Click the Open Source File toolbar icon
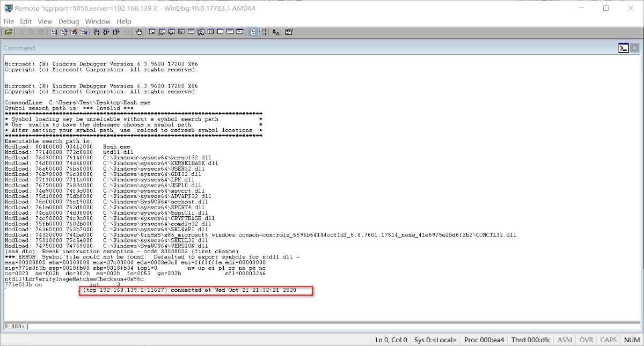The image size is (644, 346). tap(9, 32)
